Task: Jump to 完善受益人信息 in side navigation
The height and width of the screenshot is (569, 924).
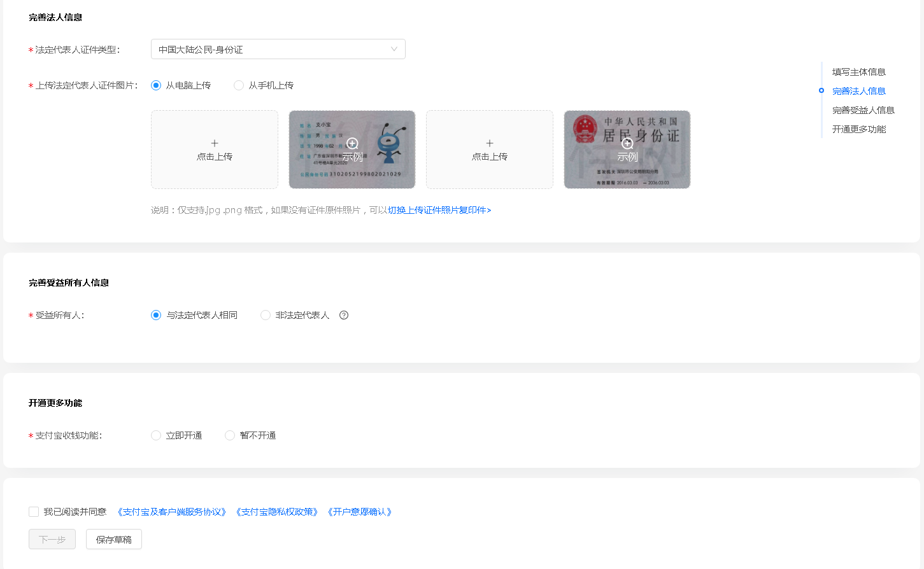Action: [863, 110]
